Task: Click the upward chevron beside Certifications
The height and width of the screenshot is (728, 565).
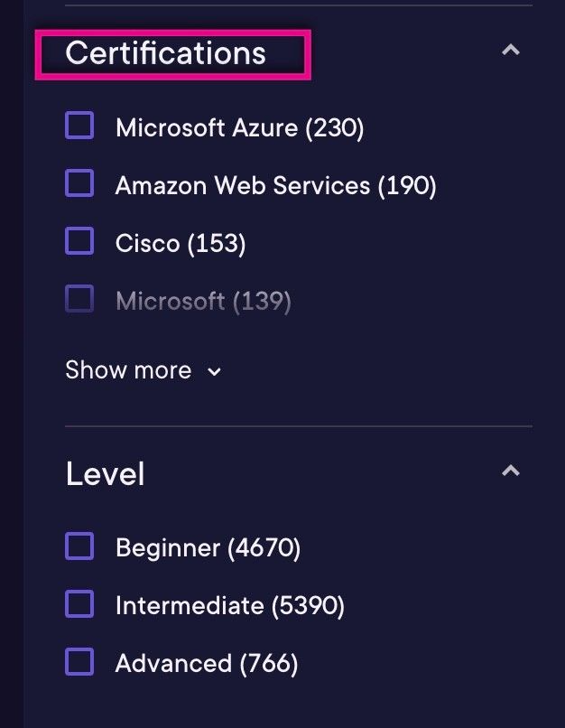Action: 511,51
